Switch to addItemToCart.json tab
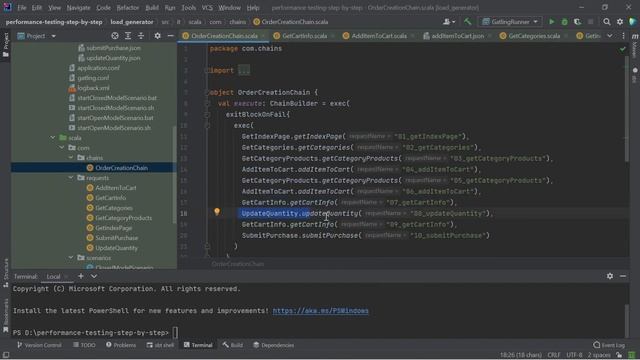The image size is (640, 360). [x=458, y=36]
